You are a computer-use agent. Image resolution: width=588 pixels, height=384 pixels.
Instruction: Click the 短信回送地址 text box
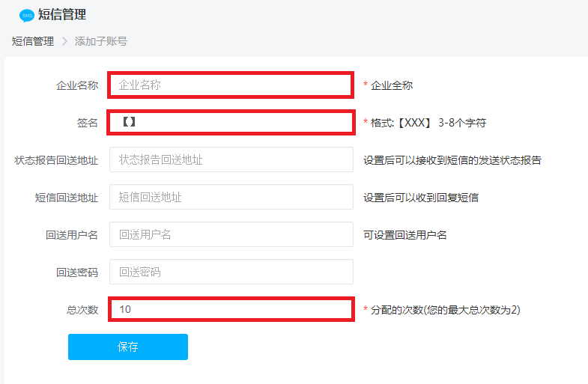pos(231,197)
